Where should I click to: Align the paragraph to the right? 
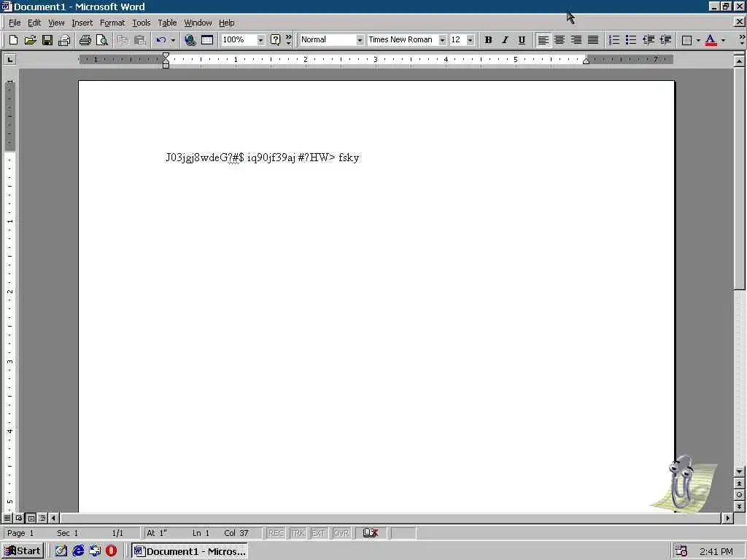(576, 40)
